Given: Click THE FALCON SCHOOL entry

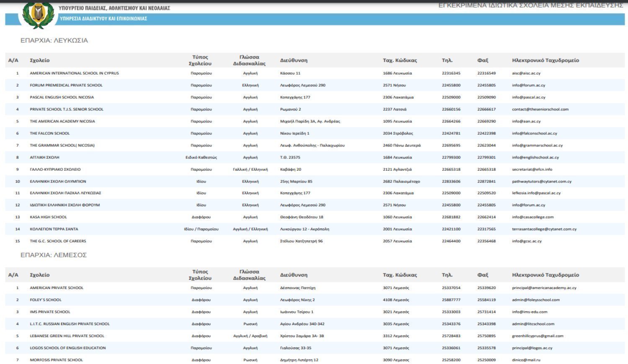Looking at the screenshot, I should click(x=50, y=133).
